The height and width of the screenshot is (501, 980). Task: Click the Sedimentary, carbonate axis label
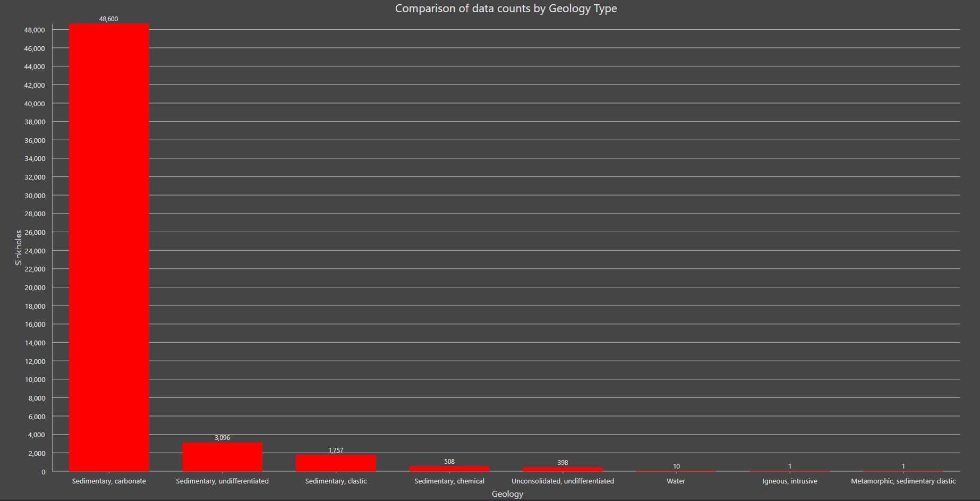[x=109, y=481]
